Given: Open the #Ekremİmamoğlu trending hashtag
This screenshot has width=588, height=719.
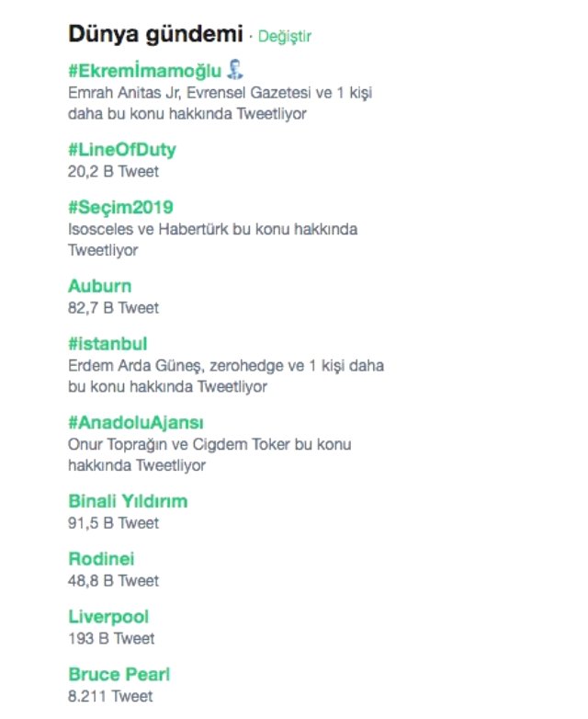Looking at the screenshot, I should tap(145, 70).
